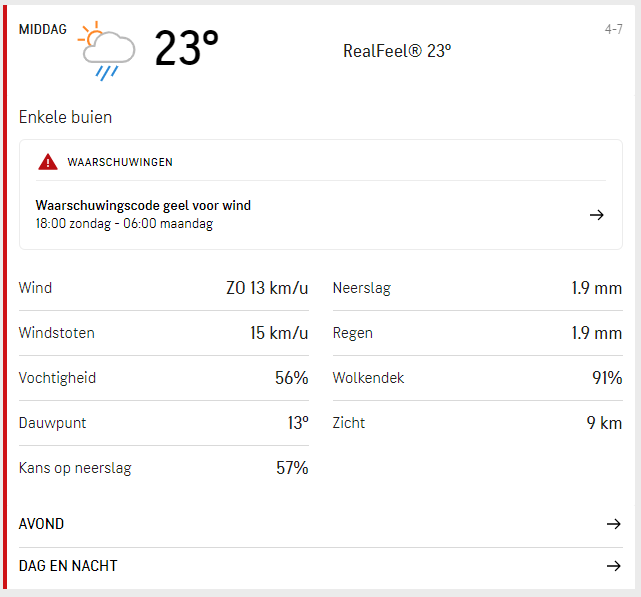Click the red warning triangle icon

tap(48, 162)
